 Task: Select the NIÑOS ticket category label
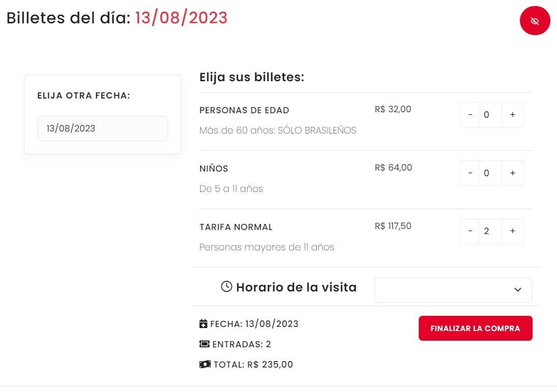tap(213, 168)
